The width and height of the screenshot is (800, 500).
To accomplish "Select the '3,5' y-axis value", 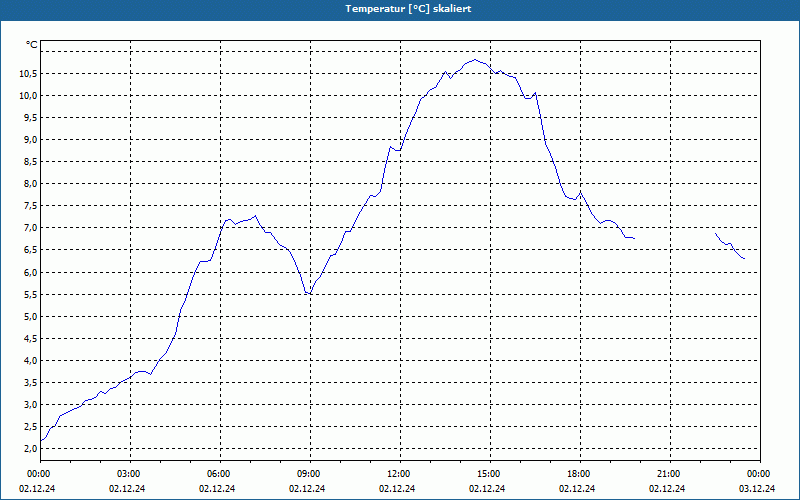I will (30, 382).
